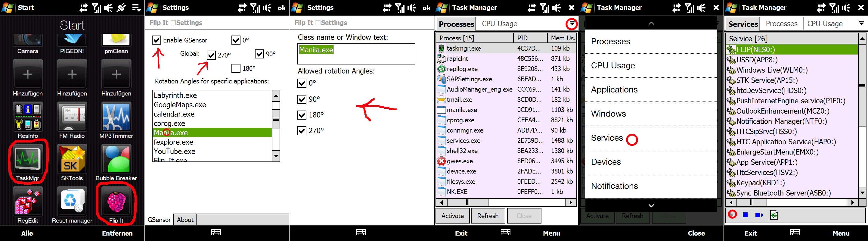Click applications list scroll-up arrow
Viewport: 868px width, 241px height.
(x=276, y=96)
